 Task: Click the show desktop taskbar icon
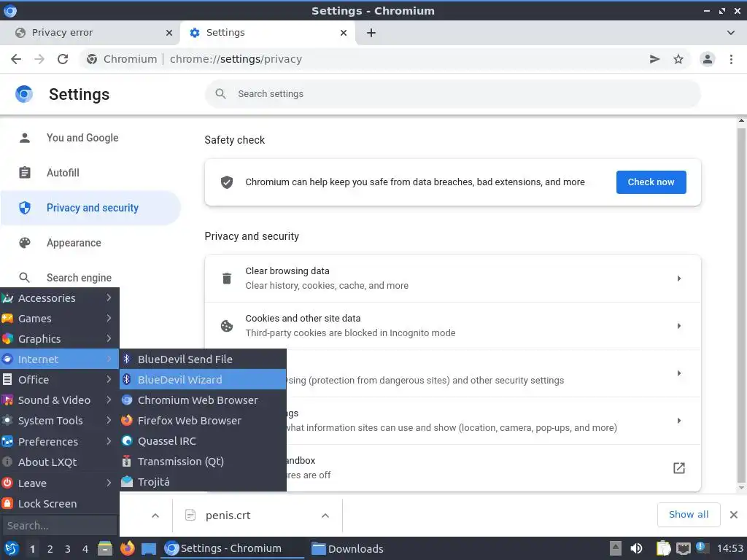click(x=149, y=549)
